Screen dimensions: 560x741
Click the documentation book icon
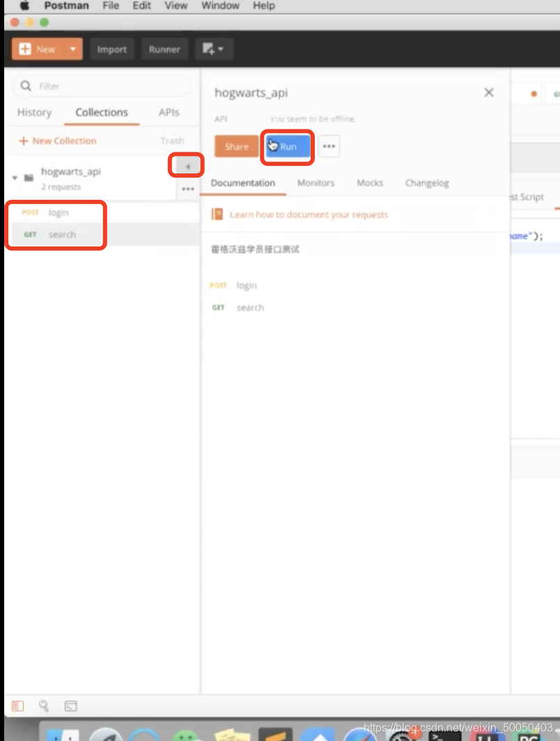tap(217, 214)
